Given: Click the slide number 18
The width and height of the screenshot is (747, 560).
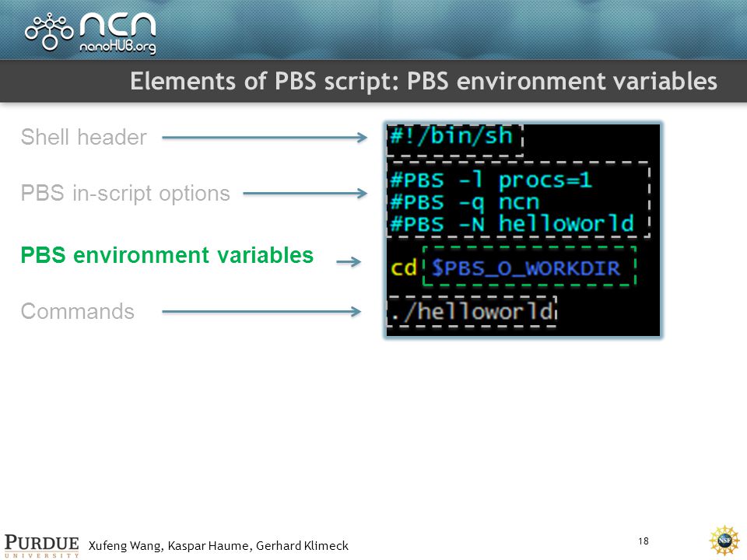Looking at the screenshot, I should [x=644, y=541].
